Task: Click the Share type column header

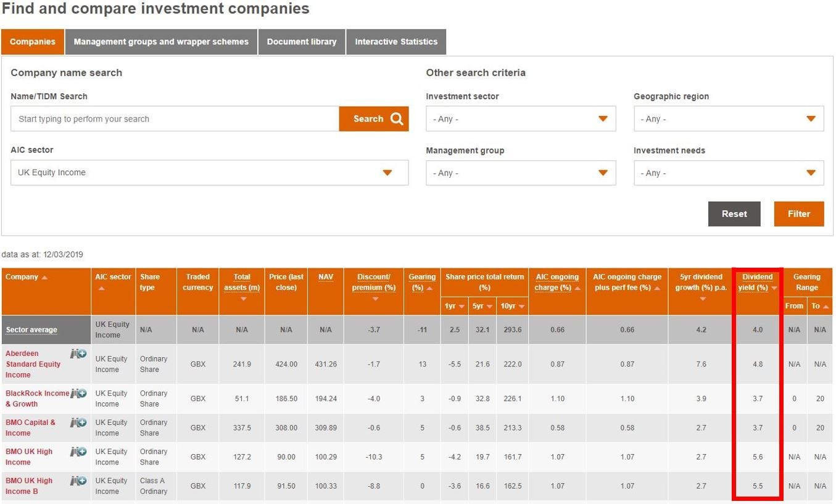Action: tap(150, 283)
